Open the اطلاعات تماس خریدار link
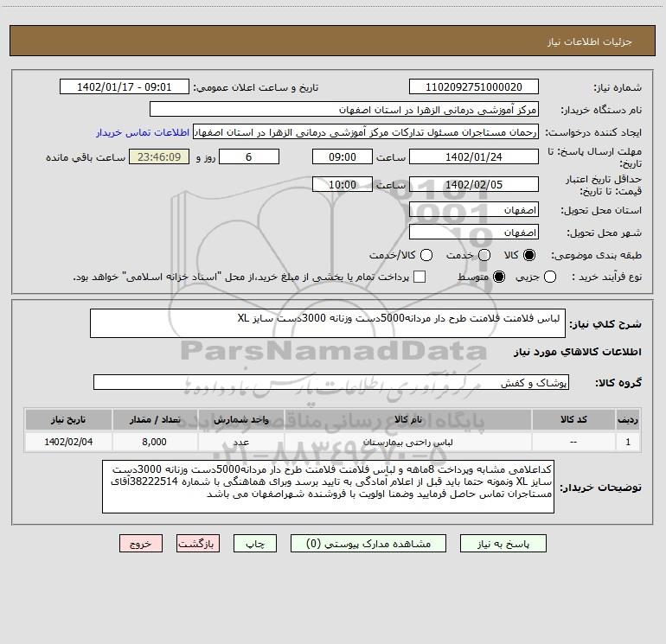 (143, 132)
